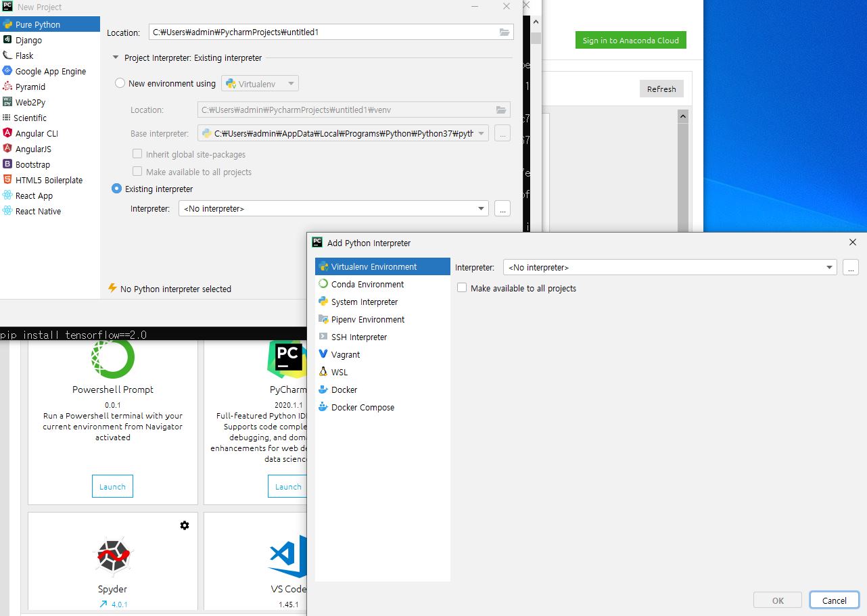
Task: Launch PyCharm from Navigator
Action: (288, 486)
